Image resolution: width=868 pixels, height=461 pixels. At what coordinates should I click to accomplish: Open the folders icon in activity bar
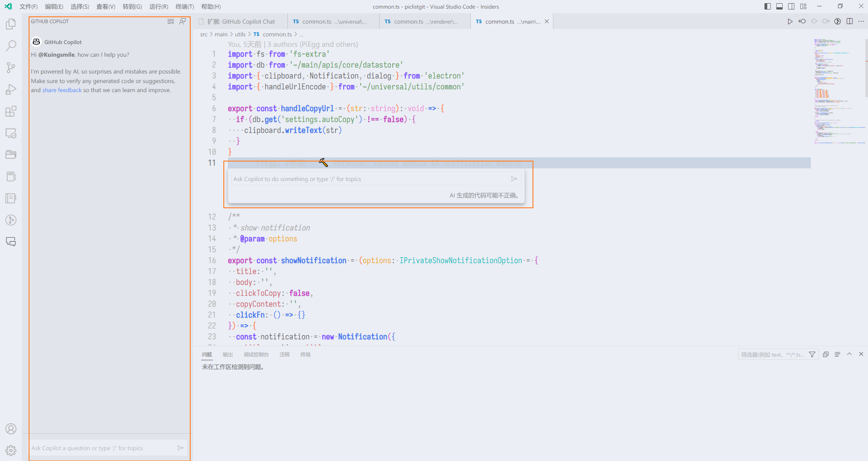[x=11, y=155]
